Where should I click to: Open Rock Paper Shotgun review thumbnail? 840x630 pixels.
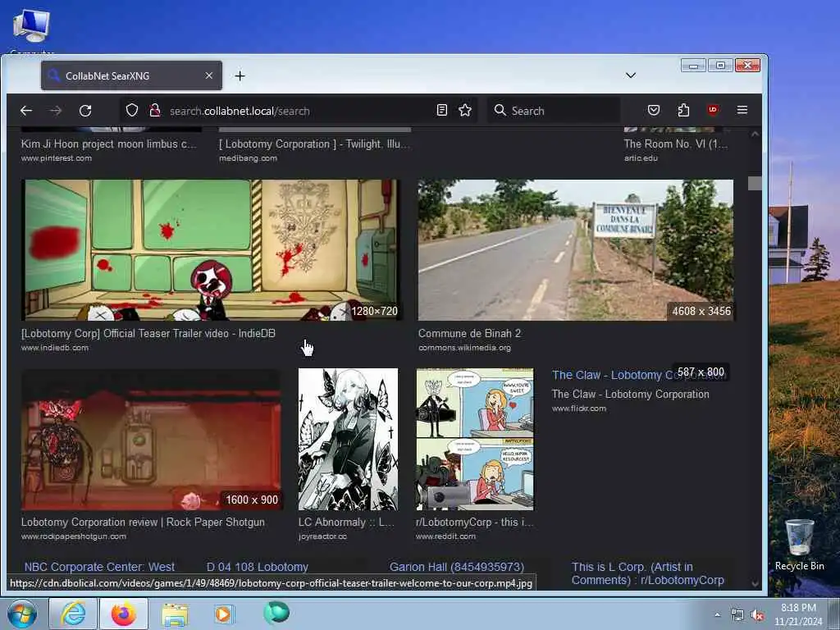tap(151, 440)
